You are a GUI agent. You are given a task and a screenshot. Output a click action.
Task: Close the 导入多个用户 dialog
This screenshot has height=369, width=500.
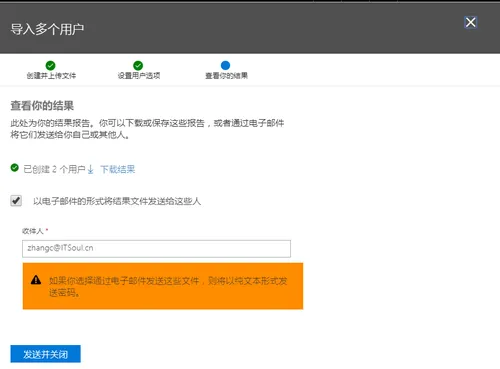pyautogui.click(x=470, y=22)
